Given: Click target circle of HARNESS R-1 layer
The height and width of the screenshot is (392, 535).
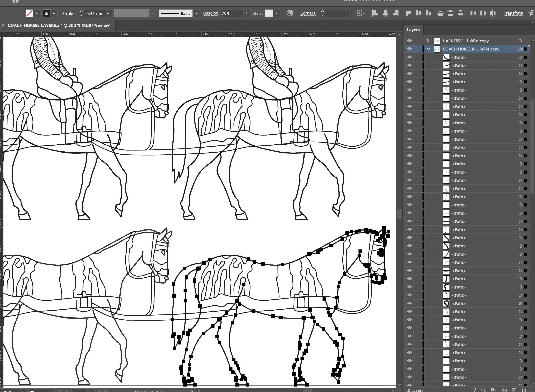Looking at the screenshot, I should (x=520, y=41).
